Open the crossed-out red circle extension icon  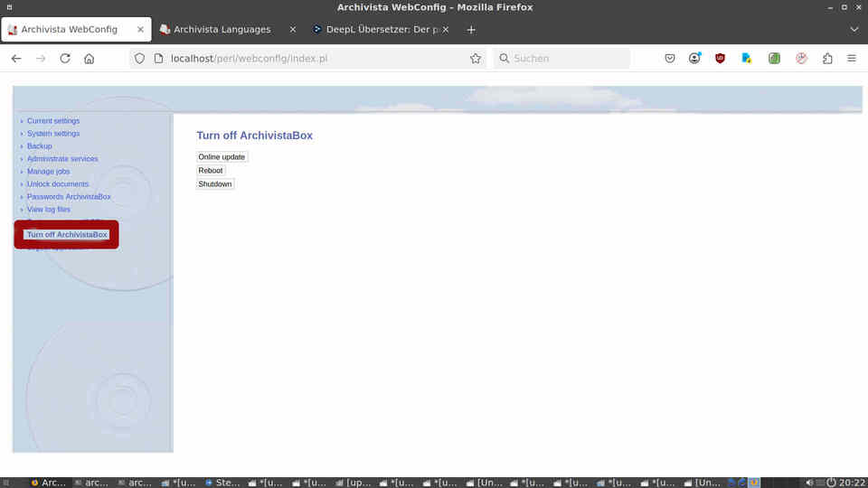pos(801,58)
